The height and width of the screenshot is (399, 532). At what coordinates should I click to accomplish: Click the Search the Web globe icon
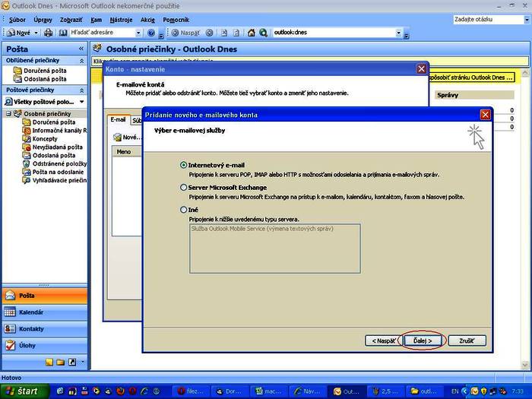coord(263,33)
